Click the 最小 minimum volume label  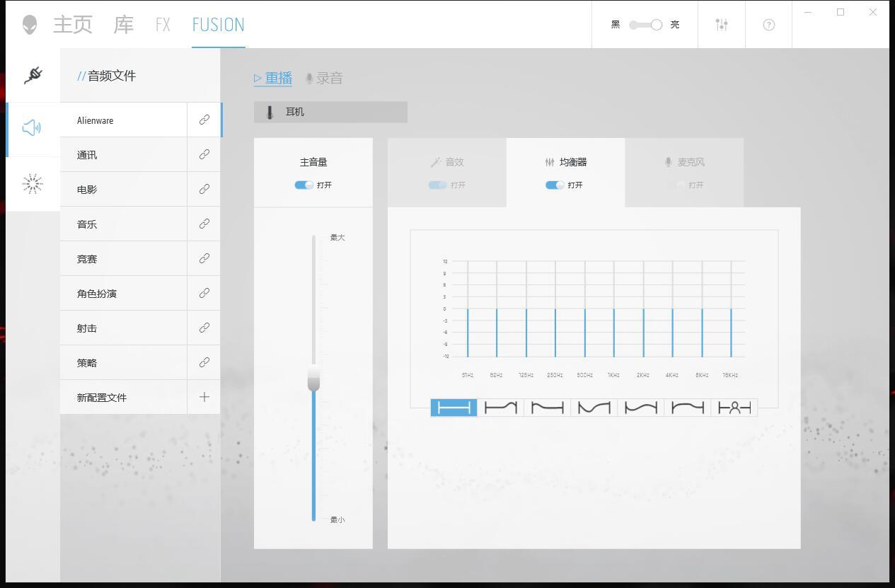click(337, 519)
